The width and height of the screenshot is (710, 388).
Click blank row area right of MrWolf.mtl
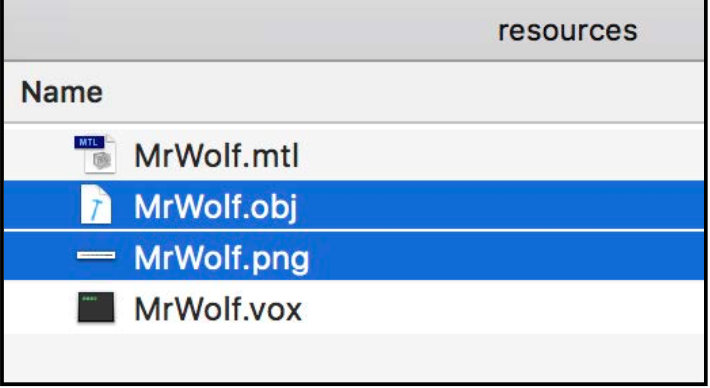[x=498, y=154]
